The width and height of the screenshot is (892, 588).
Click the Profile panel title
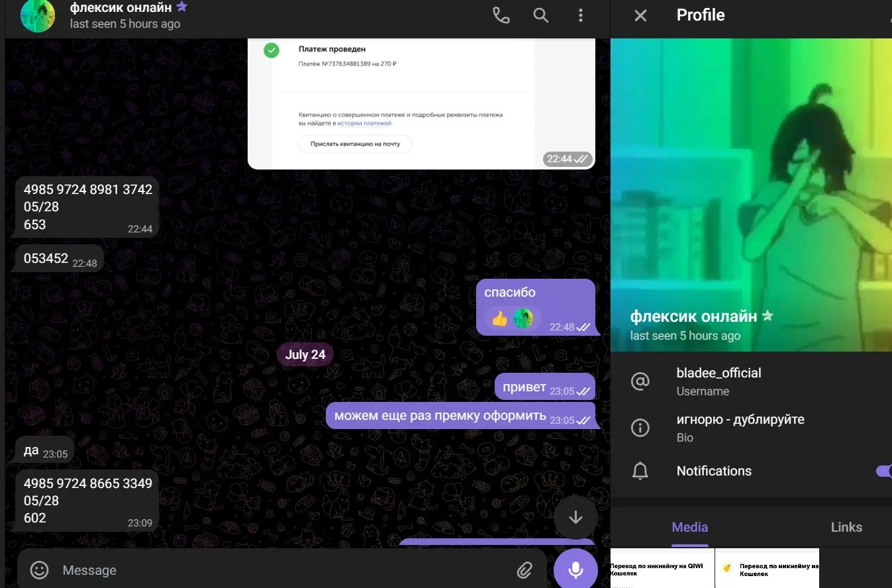pos(701,15)
